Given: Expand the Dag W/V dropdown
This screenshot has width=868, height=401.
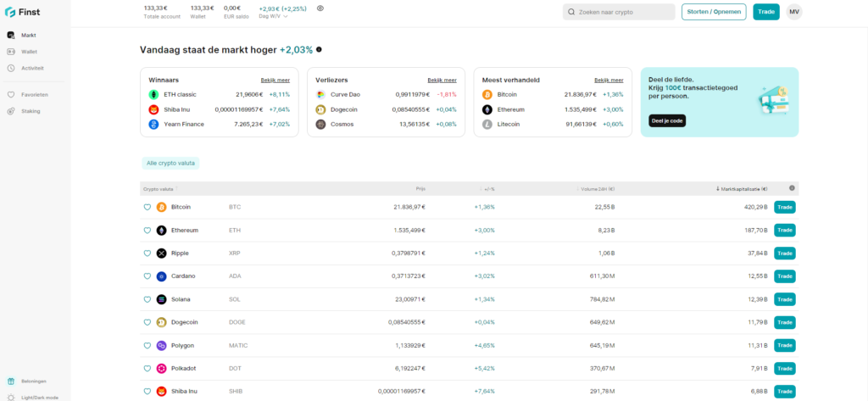Looking at the screenshot, I should click(274, 16).
